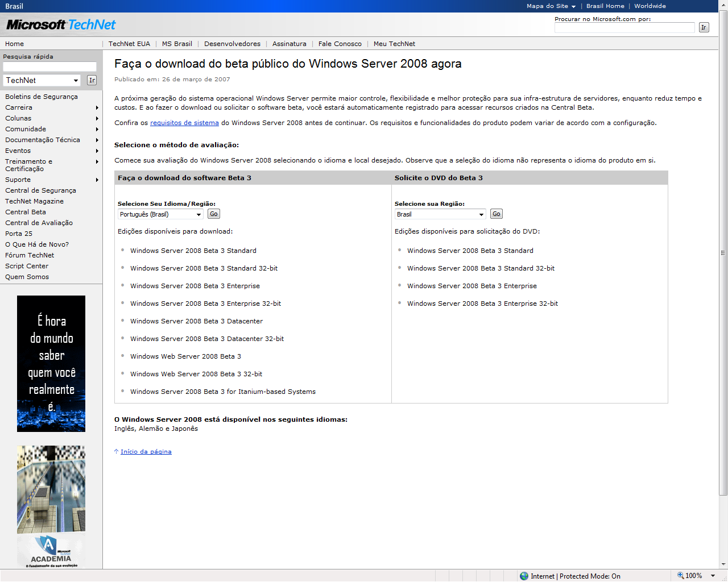Click Ir button in Pesquisa rápida
This screenshot has height=582, width=728.
(92, 80)
